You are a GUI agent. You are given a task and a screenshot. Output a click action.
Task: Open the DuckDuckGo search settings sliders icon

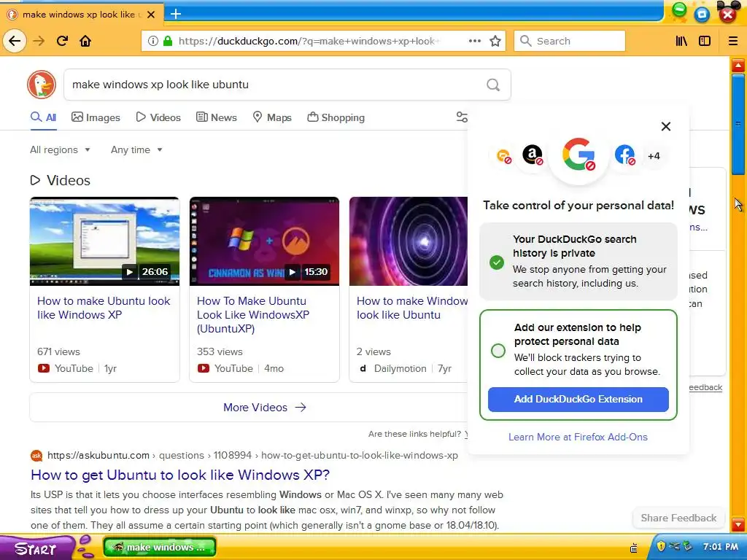(x=462, y=117)
